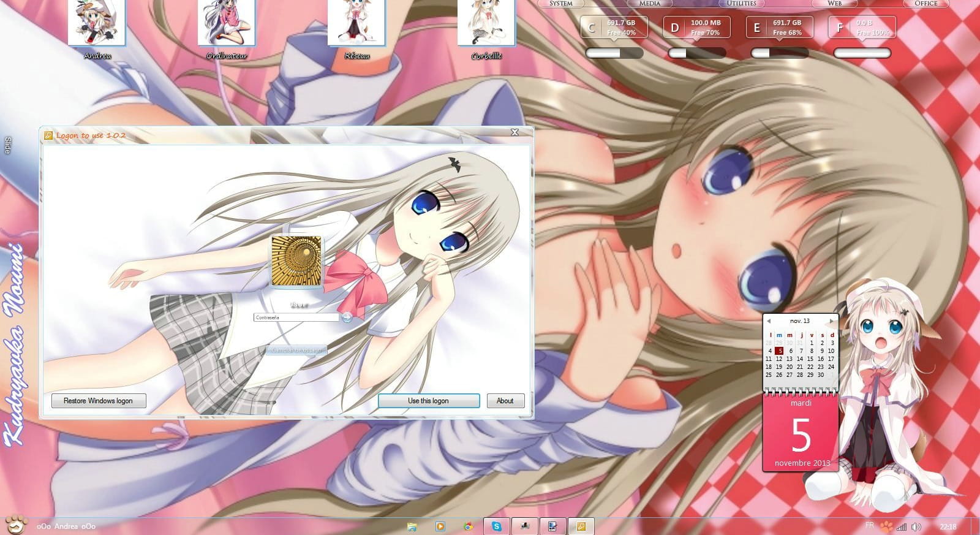Click the FR language indicator
The height and width of the screenshot is (535, 980).
pyautogui.click(x=870, y=525)
